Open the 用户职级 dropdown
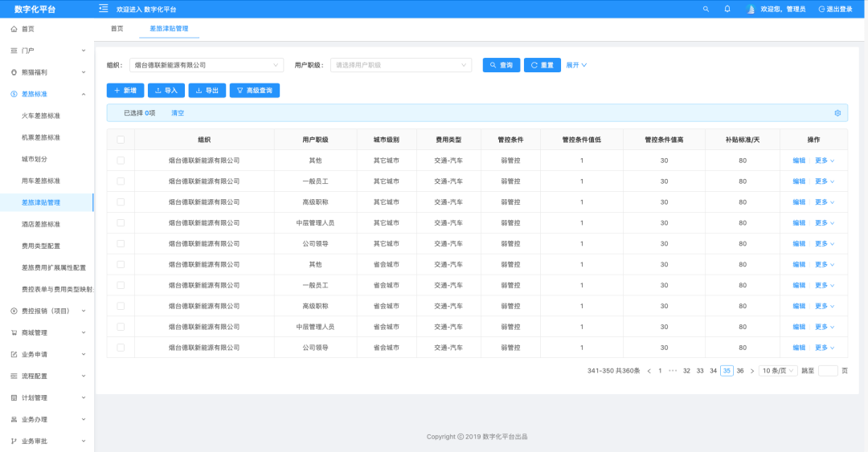 coord(401,65)
